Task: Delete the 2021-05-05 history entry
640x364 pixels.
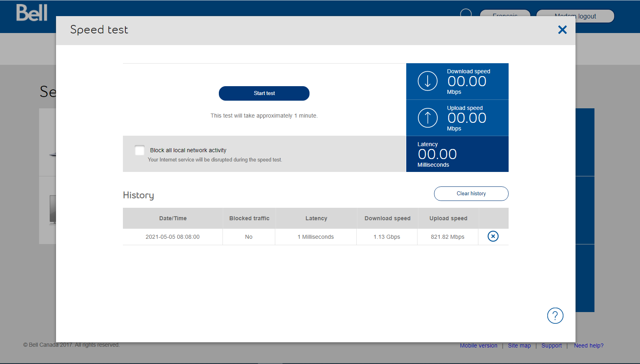Action: 493,236
